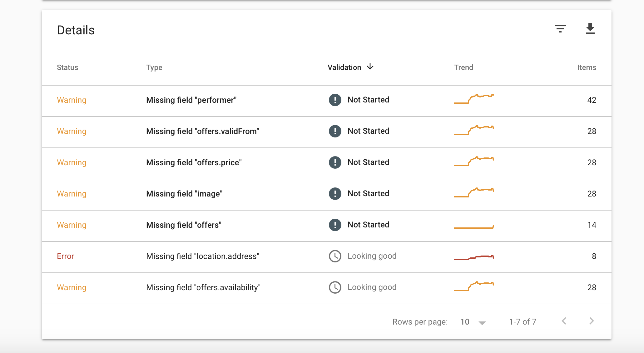The image size is (644, 353).
Task: Sort by the Status column header
Action: tap(67, 67)
